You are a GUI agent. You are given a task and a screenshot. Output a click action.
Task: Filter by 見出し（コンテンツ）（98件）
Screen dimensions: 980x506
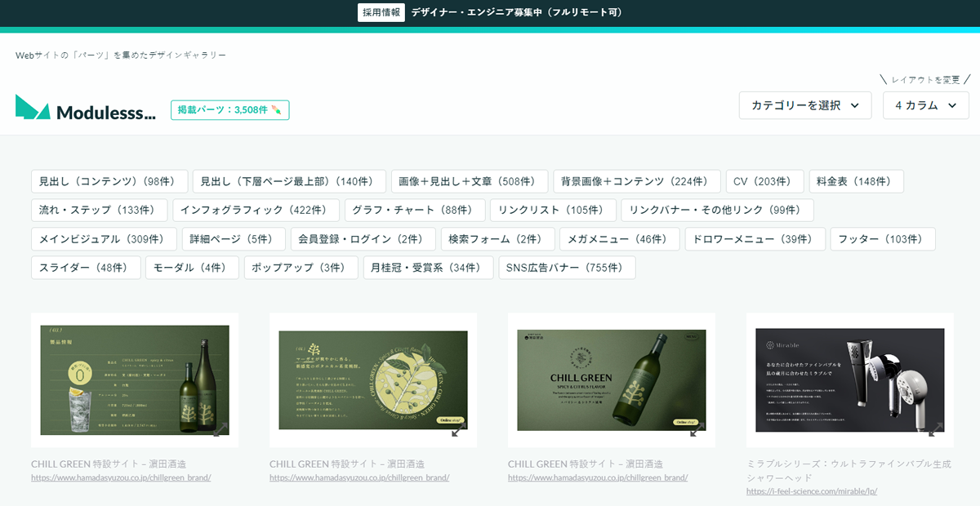(109, 181)
